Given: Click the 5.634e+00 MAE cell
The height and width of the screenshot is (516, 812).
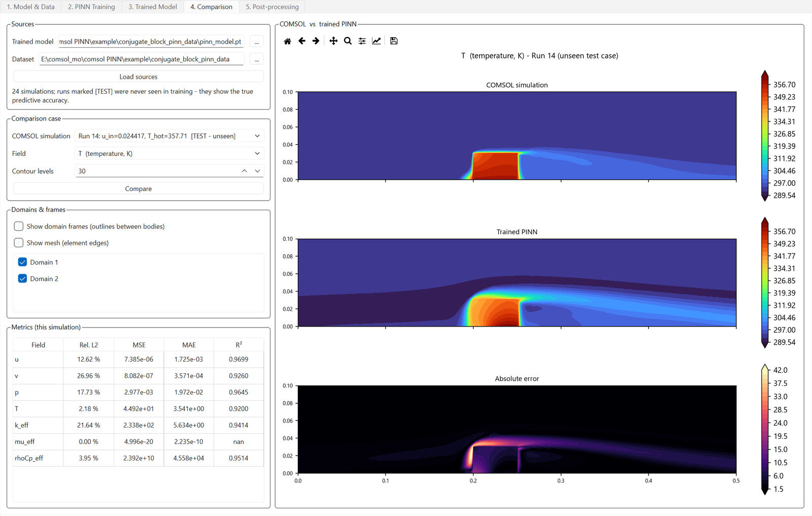Looking at the screenshot, I should point(189,425).
